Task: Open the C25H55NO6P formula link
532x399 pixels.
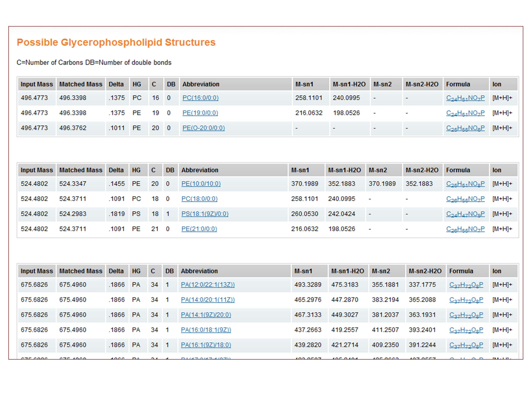Action: 465,128
